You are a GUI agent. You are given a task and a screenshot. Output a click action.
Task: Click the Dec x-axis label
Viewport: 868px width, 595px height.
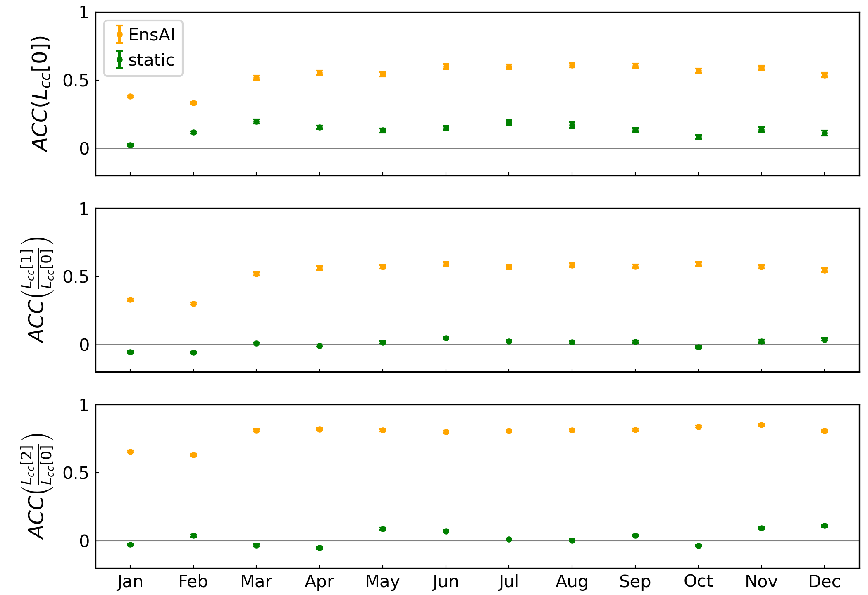tap(824, 581)
